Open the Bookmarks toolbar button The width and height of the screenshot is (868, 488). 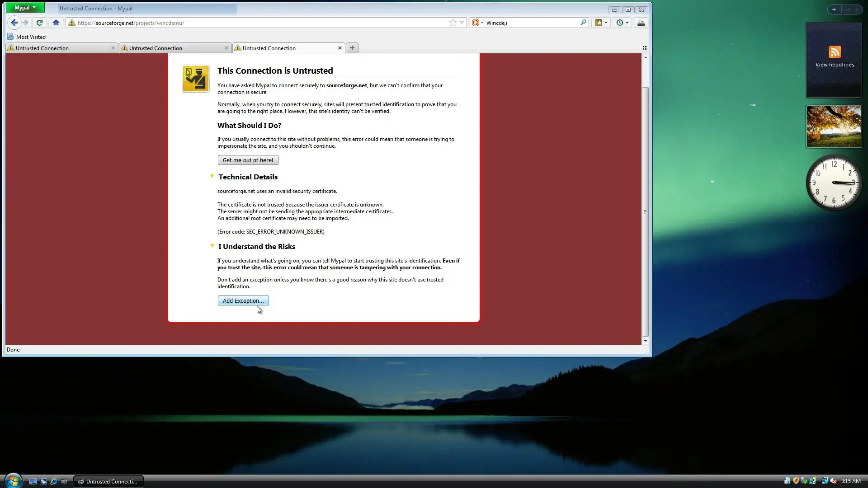click(x=600, y=23)
